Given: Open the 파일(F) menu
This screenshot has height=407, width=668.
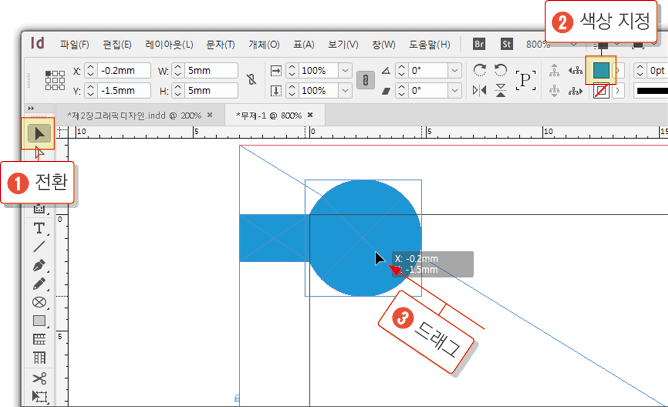Looking at the screenshot, I should coord(75,44).
